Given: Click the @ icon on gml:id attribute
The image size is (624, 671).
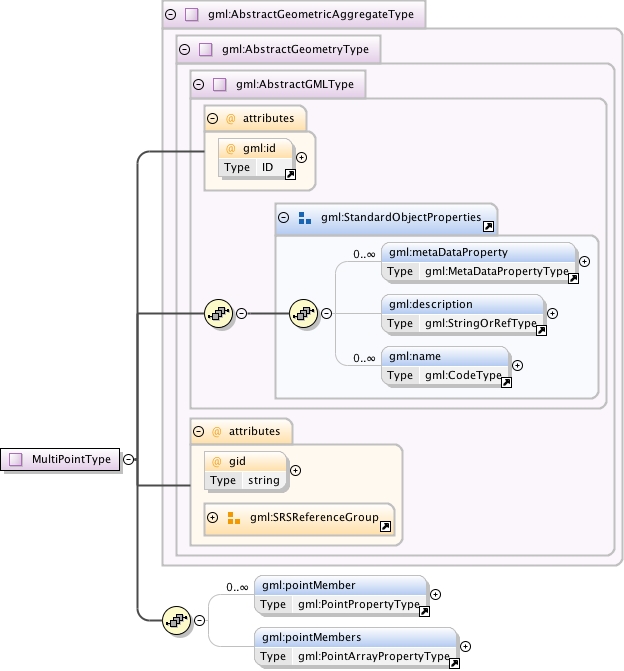Looking at the screenshot, I should coord(230,149).
